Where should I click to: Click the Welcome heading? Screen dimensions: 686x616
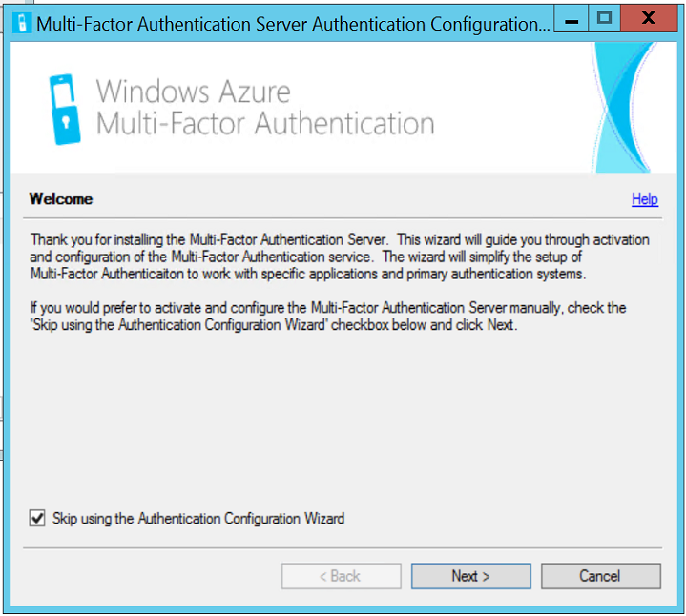pos(61,199)
